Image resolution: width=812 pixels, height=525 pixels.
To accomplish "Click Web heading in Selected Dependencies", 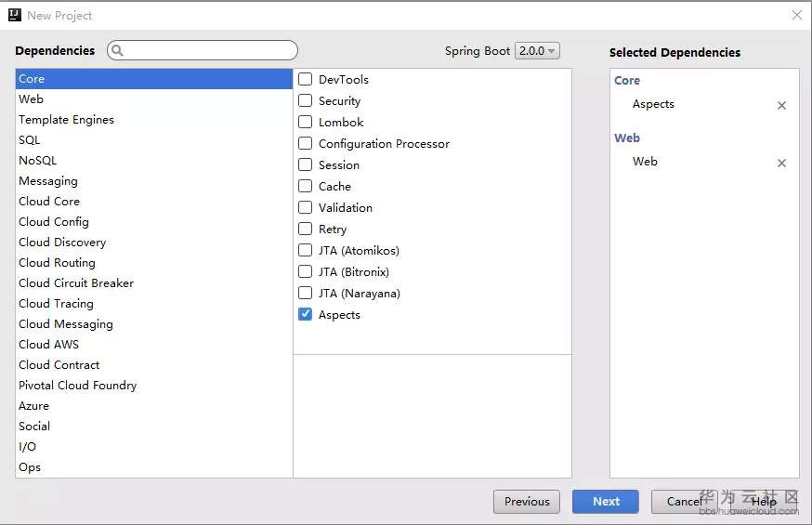I will click(626, 138).
